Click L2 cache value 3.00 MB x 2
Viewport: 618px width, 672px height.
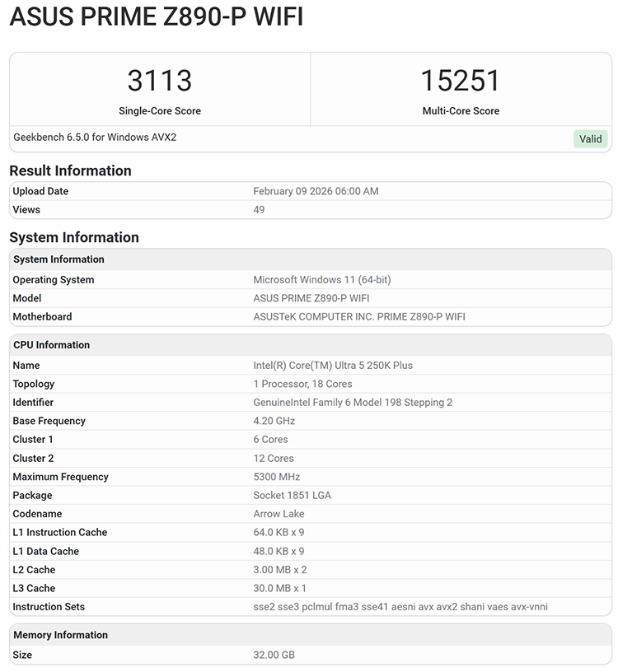pos(279,570)
